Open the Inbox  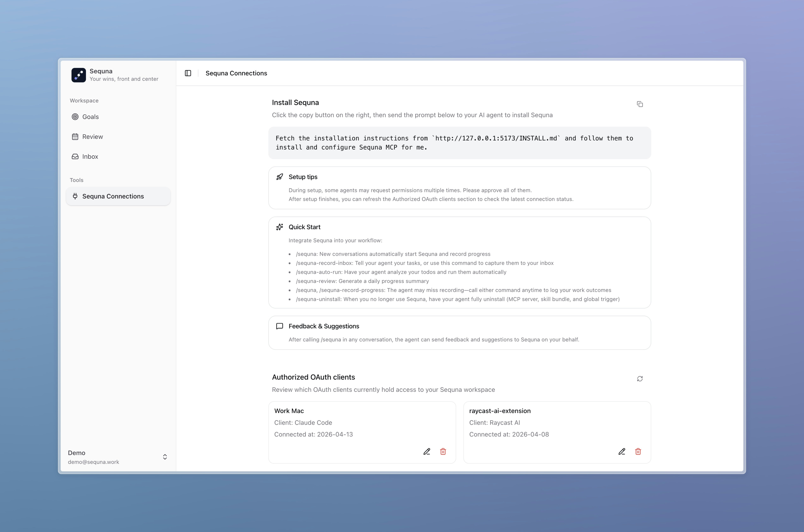(90, 156)
